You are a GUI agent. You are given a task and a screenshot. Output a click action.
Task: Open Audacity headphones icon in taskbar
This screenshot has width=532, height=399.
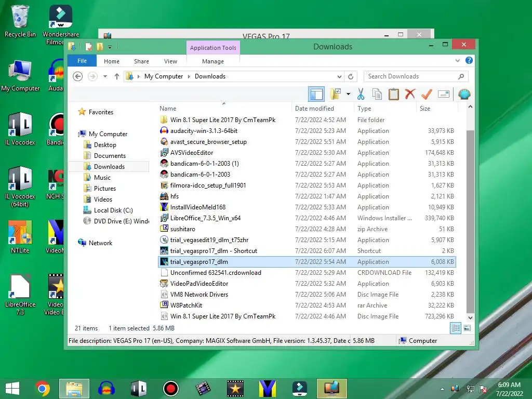[106, 389]
